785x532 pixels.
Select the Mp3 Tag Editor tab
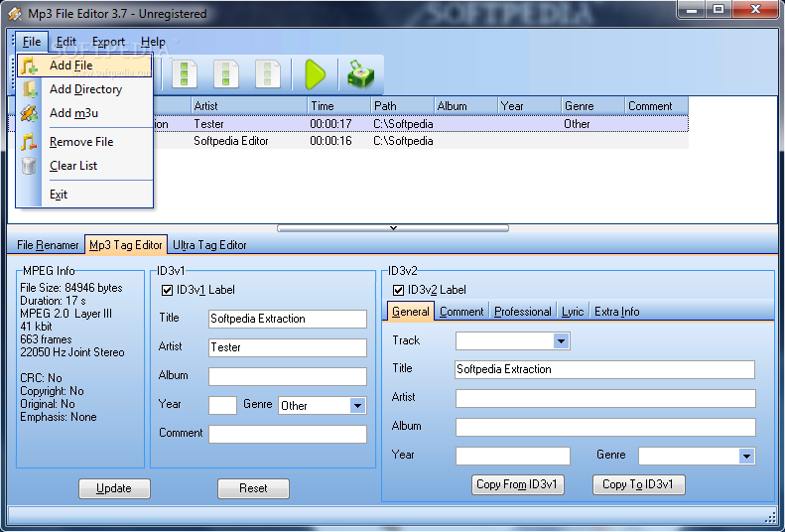click(126, 245)
